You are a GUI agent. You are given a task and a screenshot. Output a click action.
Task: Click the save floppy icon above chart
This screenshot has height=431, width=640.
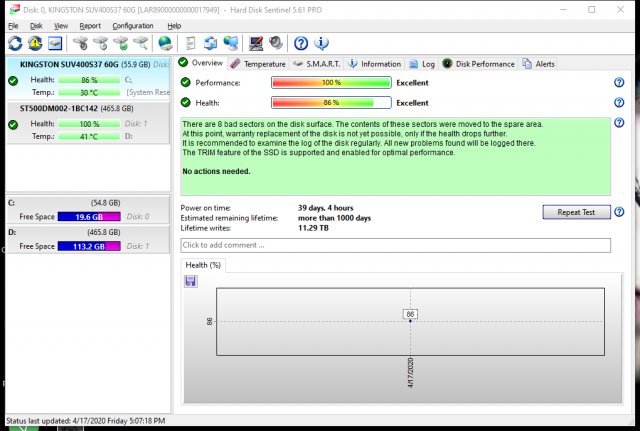pos(190,281)
